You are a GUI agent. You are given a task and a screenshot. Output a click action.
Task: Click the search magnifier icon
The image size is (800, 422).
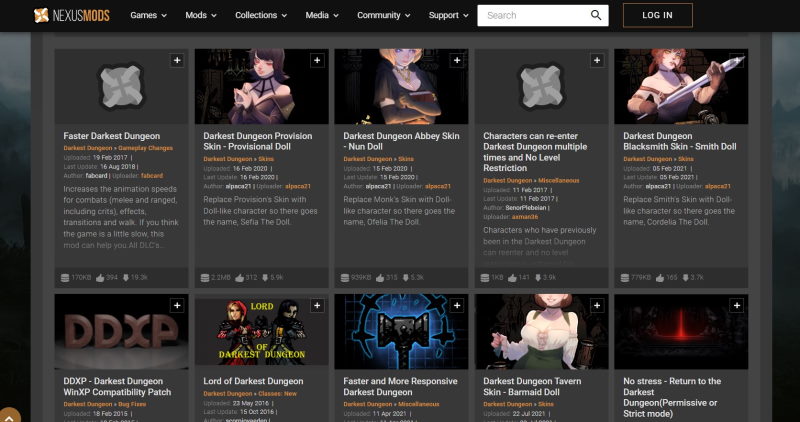pyautogui.click(x=596, y=15)
